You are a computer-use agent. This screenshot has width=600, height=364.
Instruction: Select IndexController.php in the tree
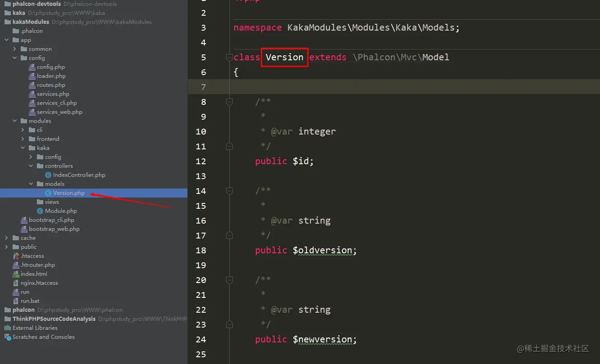pos(79,175)
